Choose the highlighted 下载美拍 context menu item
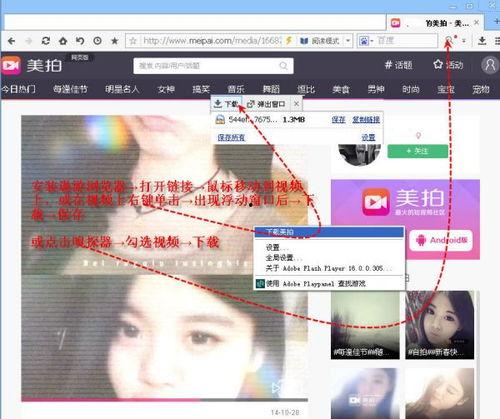500x419 pixels. pos(329,232)
